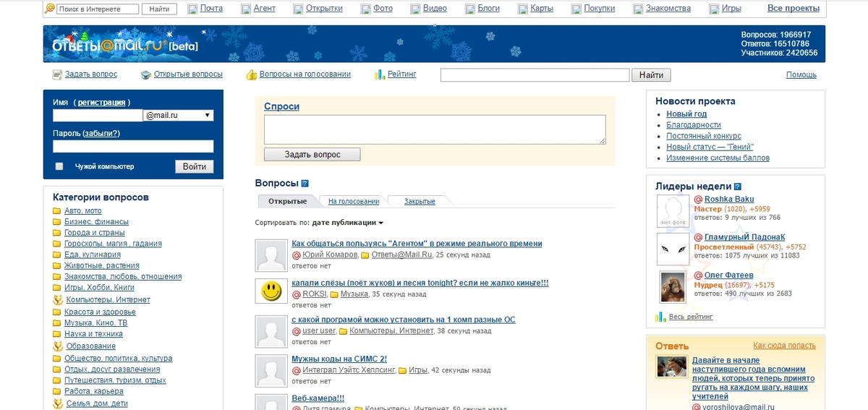The width and height of the screenshot is (868, 410).
Task: Switch to the Закрытые tab
Action: click(x=420, y=202)
